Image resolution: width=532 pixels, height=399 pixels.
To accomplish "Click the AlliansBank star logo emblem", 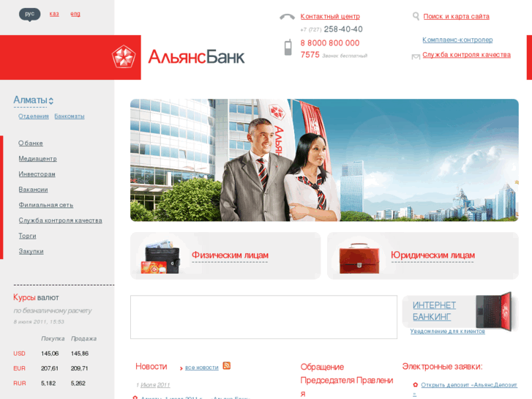I will (124, 56).
